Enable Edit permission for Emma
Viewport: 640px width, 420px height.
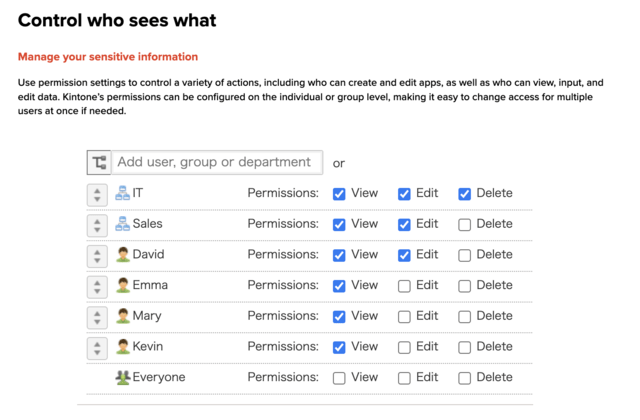(404, 286)
